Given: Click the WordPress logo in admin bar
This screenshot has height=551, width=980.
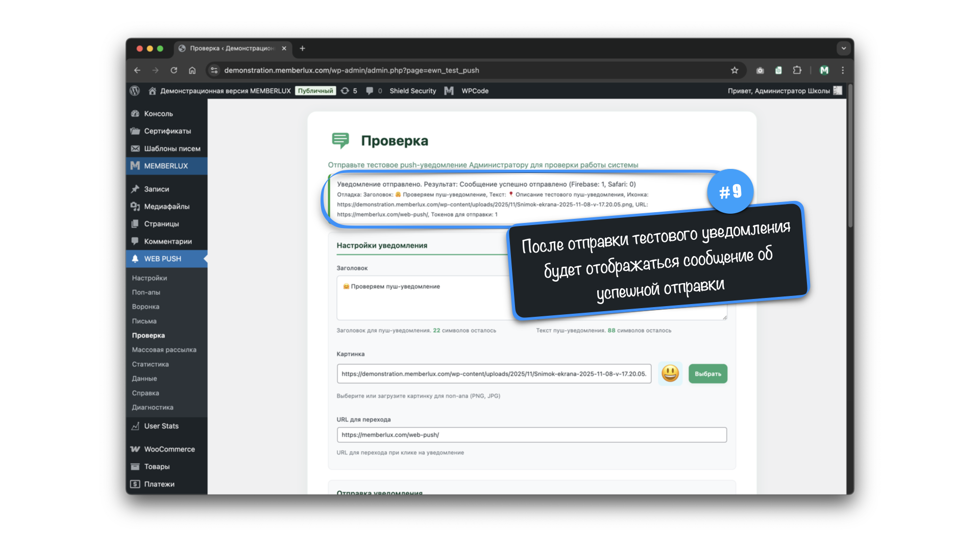Looking at the screenshot, I should [x=135, y=91].
